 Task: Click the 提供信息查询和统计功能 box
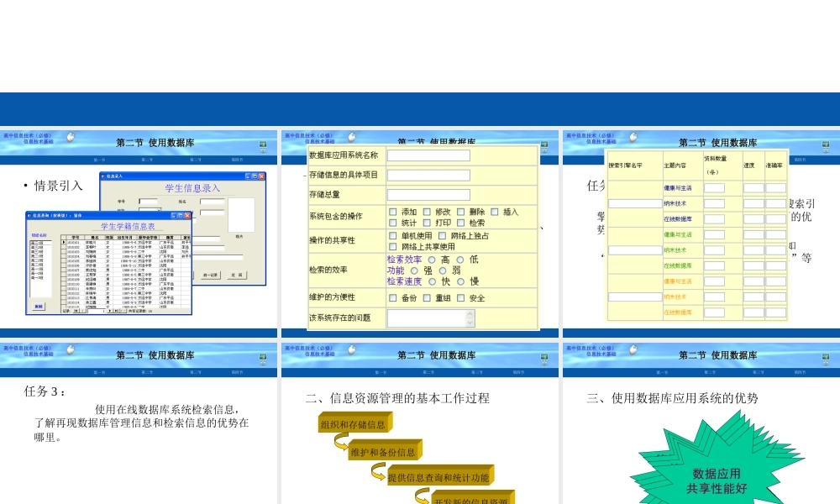click(x=440, y=475)
